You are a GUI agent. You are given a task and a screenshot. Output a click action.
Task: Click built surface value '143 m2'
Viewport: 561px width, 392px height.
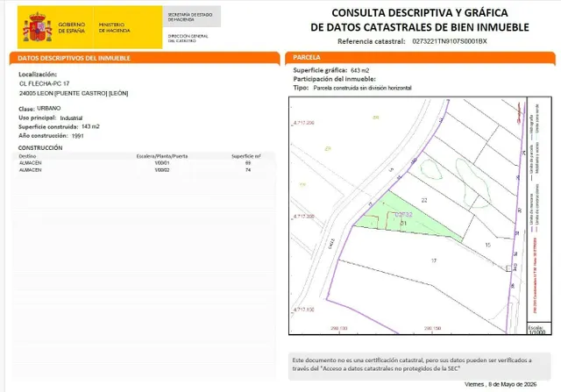(x=90, y=126)
